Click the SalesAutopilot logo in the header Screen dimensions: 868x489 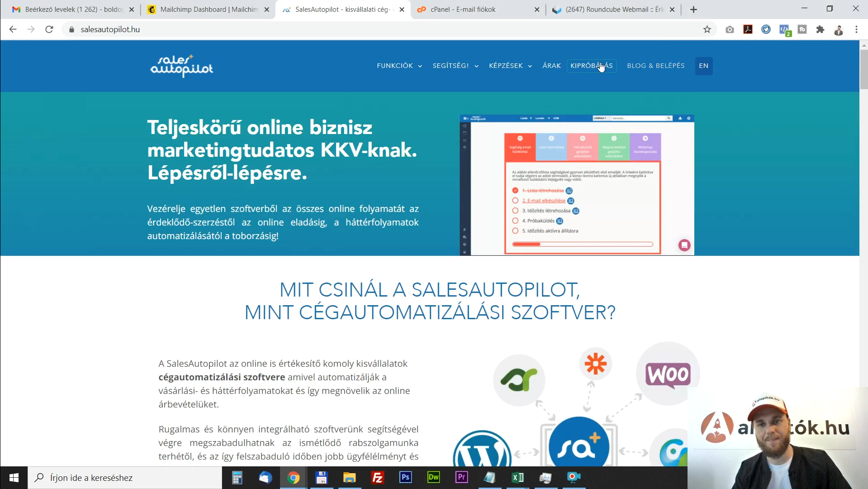(182, 66)
